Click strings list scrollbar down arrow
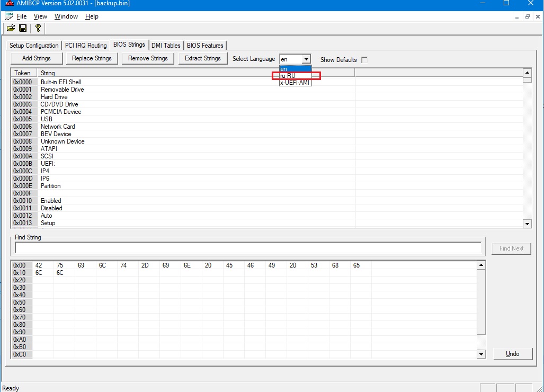Image resolution: width=544 pixels, height=392 pixels. point(527,224)
